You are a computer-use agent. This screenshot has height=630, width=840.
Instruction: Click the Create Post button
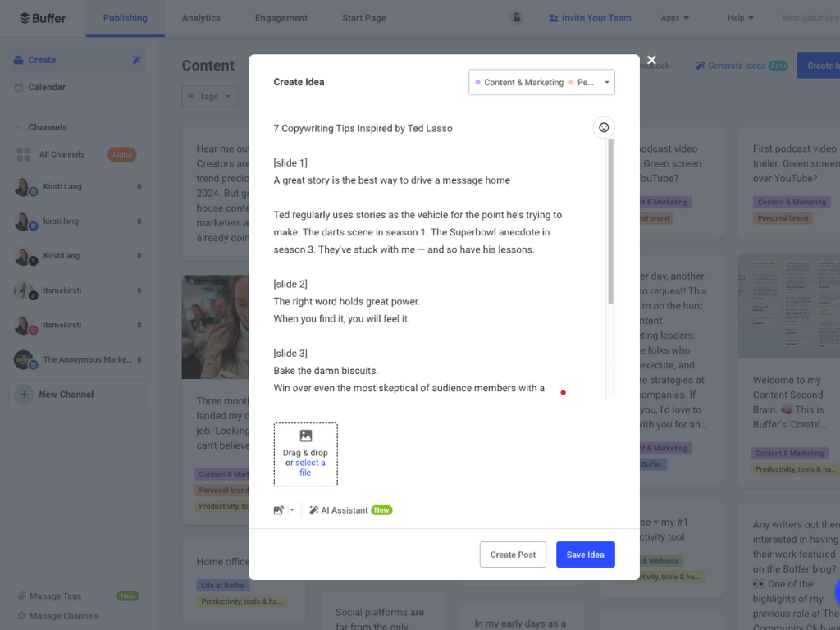click(513, 555)
